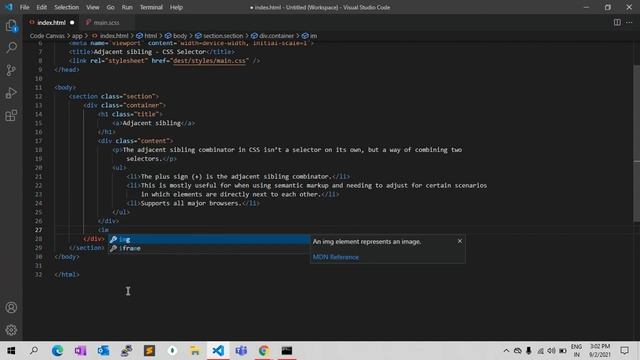This screenshot has width=640, height=360.
Task: Click the unsaved dot on index.html tab
Action: (x=72, y=22)
